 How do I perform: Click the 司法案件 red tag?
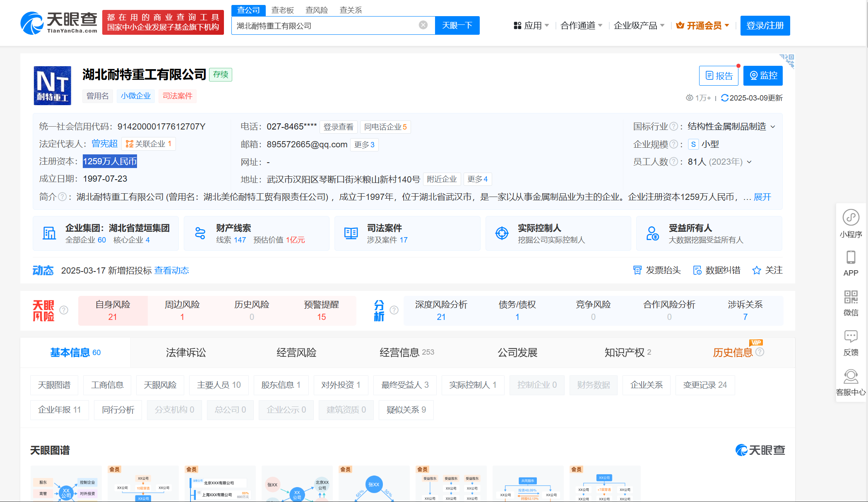tap(177, 96)
